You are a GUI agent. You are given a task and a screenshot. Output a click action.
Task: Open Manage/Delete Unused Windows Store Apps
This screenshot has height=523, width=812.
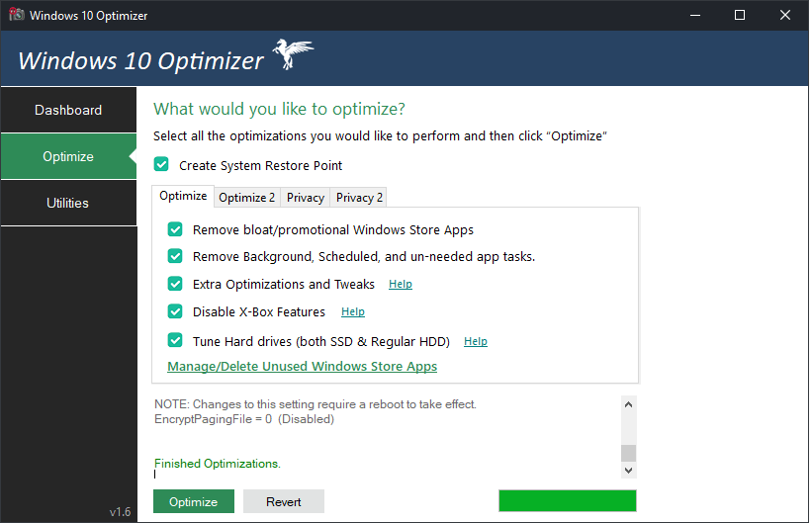click(302, 366)
